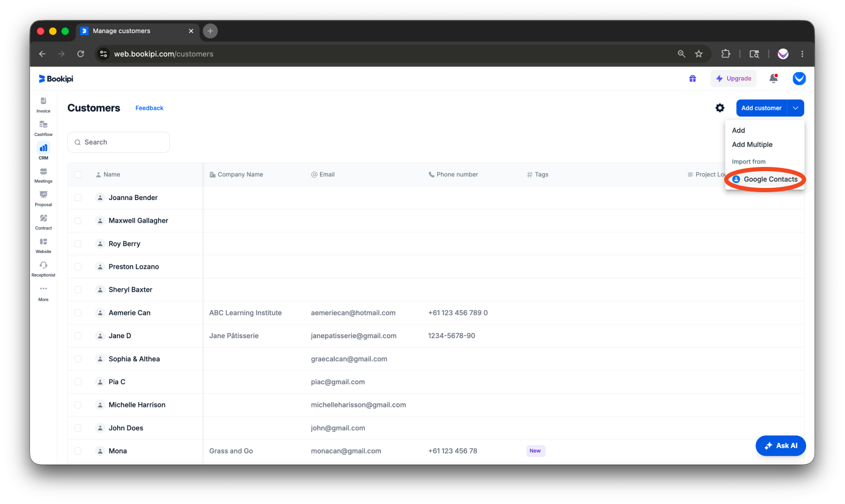Sort by the Name column header
The image size is (845, 504).
pos(108,175)
